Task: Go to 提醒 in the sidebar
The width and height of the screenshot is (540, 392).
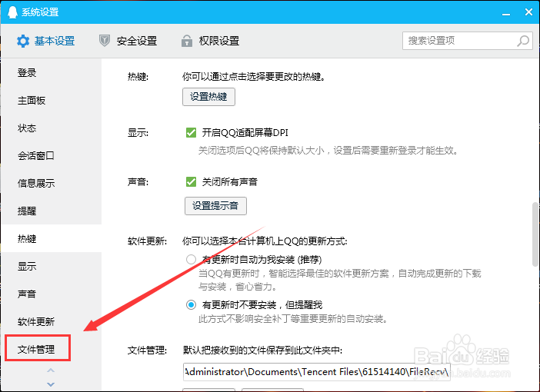Action: point(52,211)
